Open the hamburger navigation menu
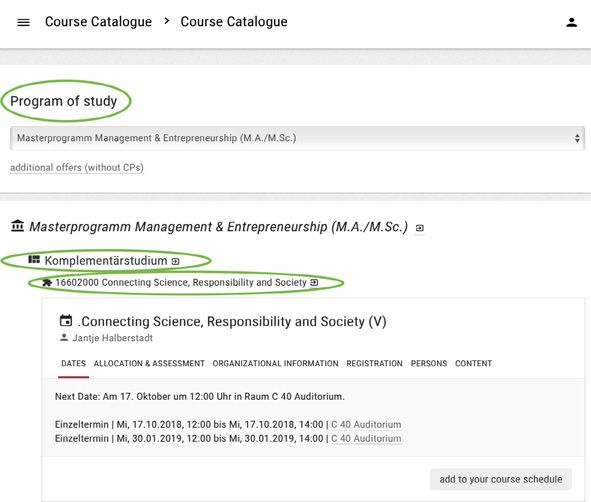Viewport: 591px width, 502px height. [x=23, y=22]
